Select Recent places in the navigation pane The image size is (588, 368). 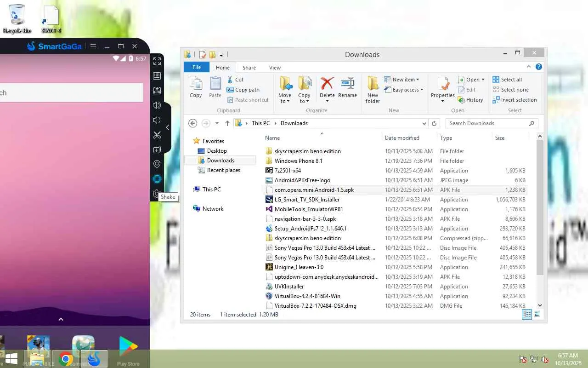tap(224, 170)
